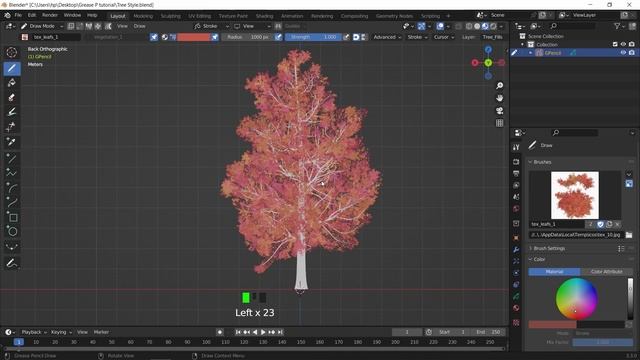Collapse the Brushes panel
The width and height of the screenshot is (640, 360).
(x=542, y=162)
